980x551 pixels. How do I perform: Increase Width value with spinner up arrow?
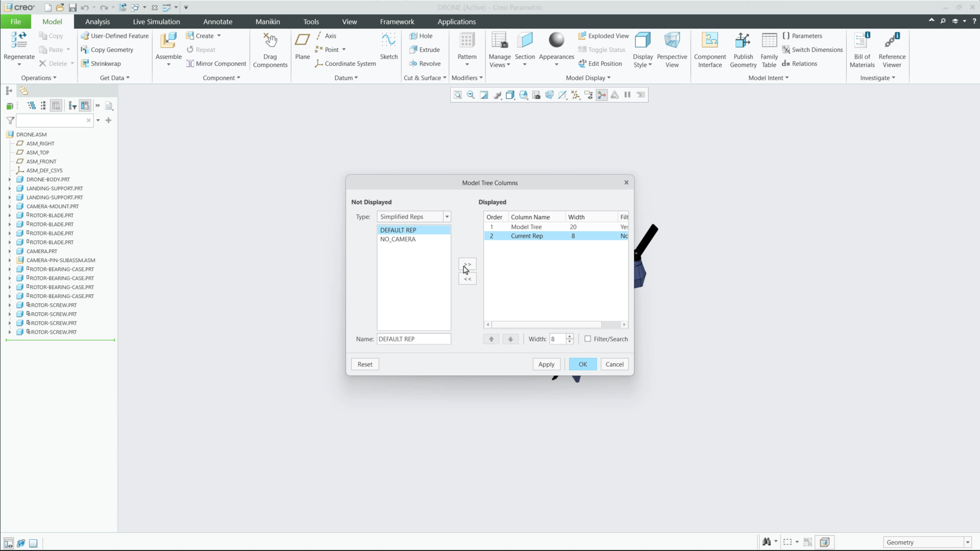click(570, 336)
